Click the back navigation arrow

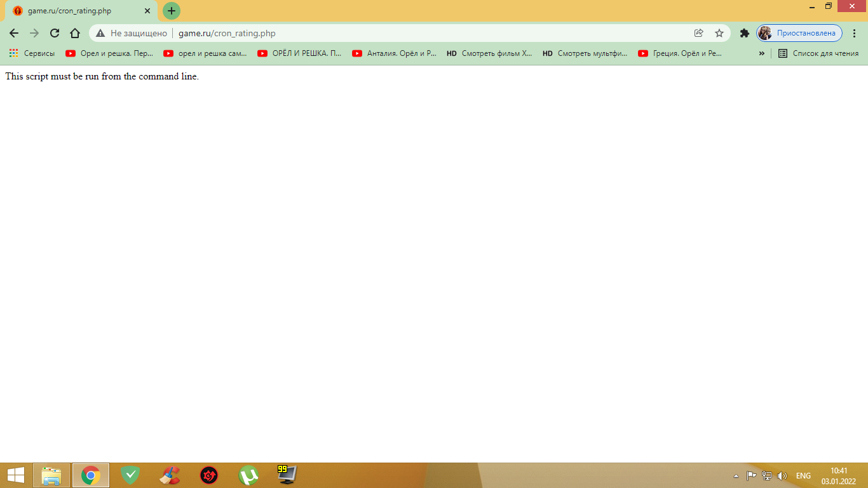[x=14, y=33]
